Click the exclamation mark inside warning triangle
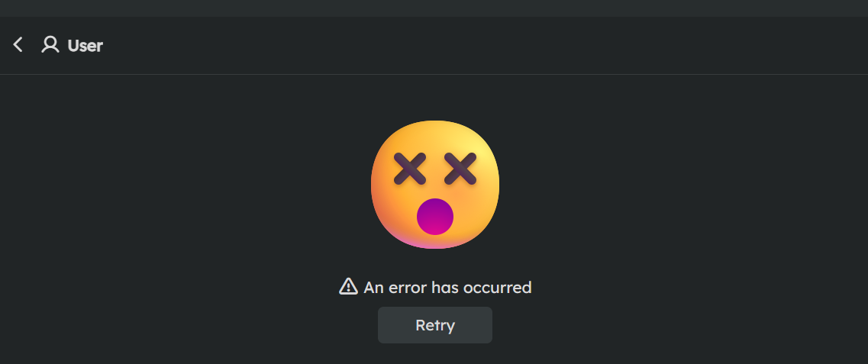The width and height of the screenshot is (868, 364). (x=348, y=288)
